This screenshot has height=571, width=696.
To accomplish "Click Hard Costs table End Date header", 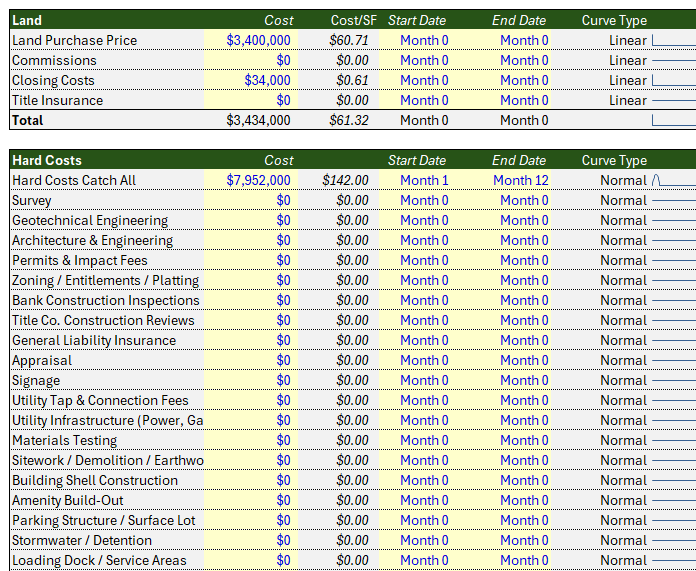I will tap(519, 160).
